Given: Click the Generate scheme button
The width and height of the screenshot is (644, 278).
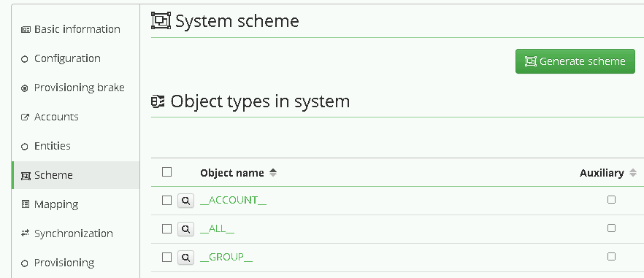Looking at the screenshot, I should (575, 61).
